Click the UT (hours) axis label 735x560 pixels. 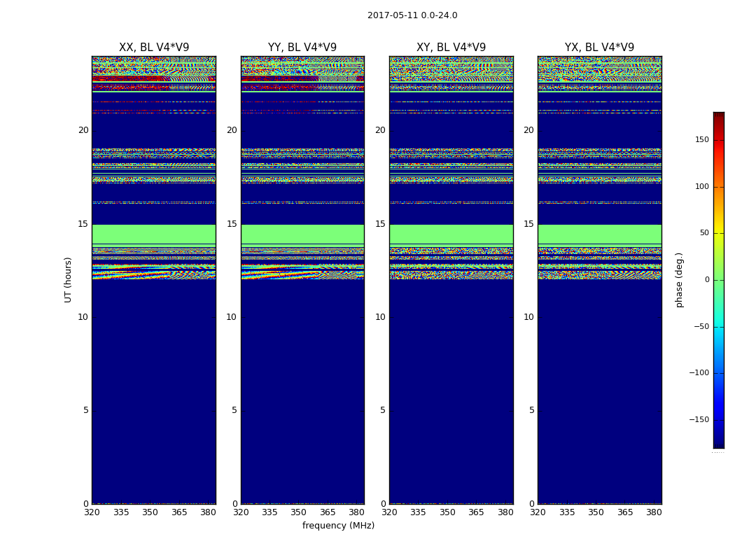69,279
